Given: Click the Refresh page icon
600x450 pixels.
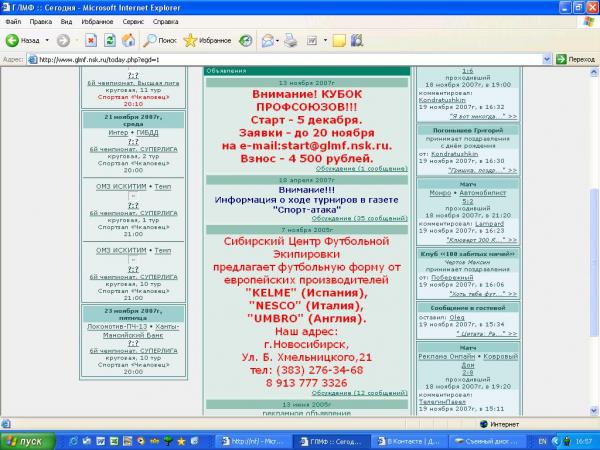Looking at the screenshot, I should tap(109, 41).
